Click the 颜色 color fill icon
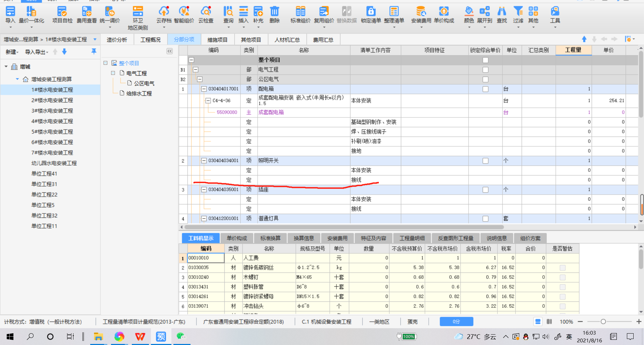 point(469,15)
